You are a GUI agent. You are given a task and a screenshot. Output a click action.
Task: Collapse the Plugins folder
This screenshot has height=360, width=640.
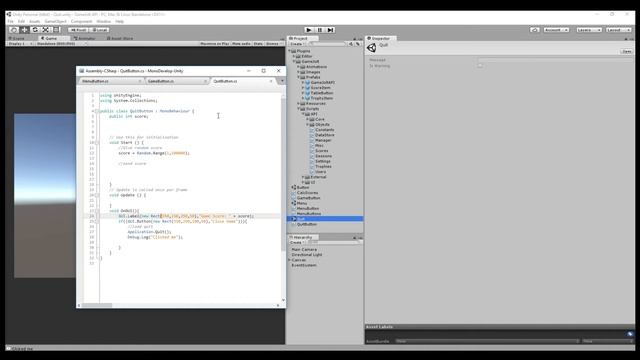289,51
